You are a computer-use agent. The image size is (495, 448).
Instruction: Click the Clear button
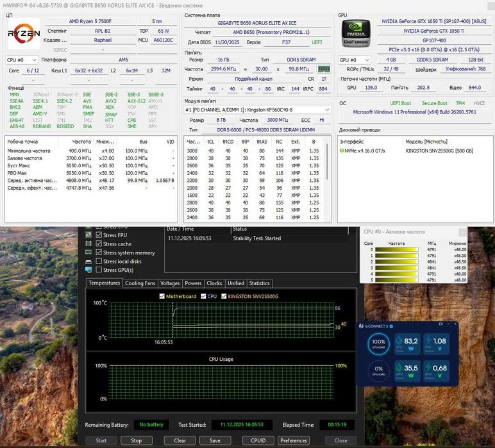coord(180,440)
